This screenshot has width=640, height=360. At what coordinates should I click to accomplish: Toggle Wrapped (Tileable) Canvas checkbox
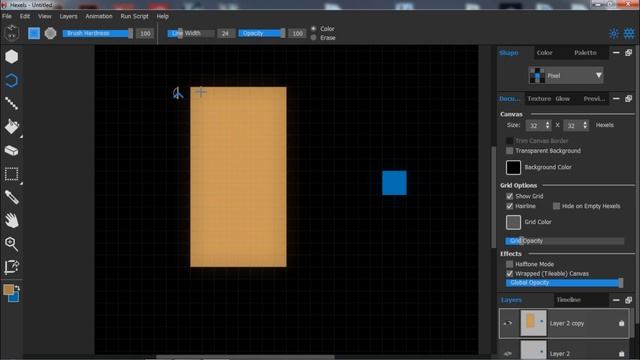point(509,273)
